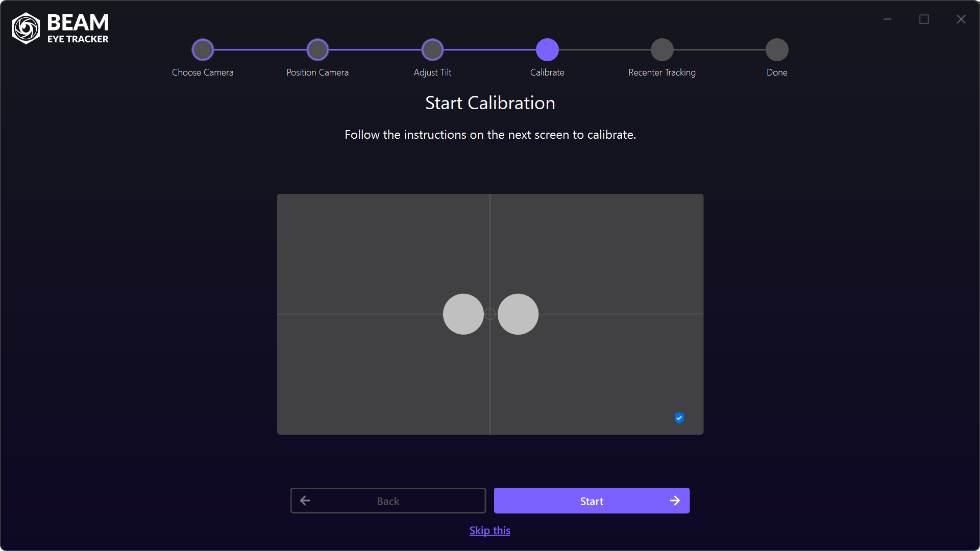This screenshot has height=551, width=980.
Task: Select the Choose Camera step circle
Action: point(203,50)
